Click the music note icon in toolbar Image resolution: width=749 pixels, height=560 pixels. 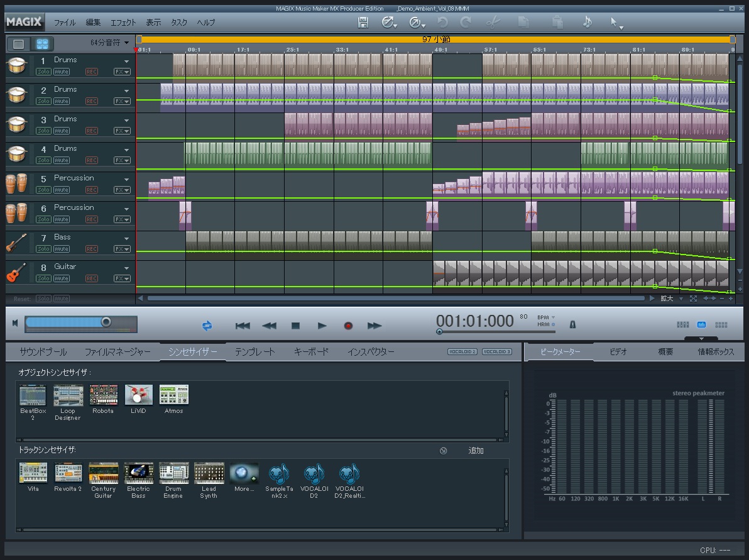(x=587, y=22)
